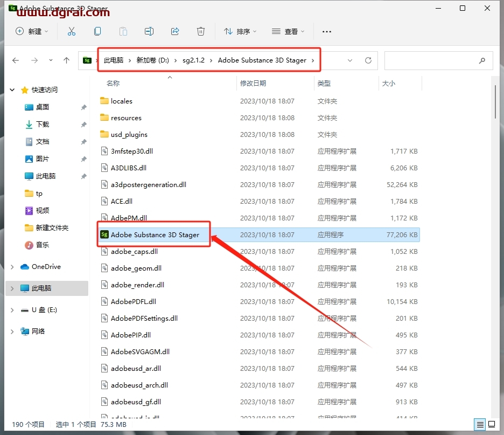
Task: Open recent locations dropdown arrow
Action: pyautogui.click(x=51, y=60)
